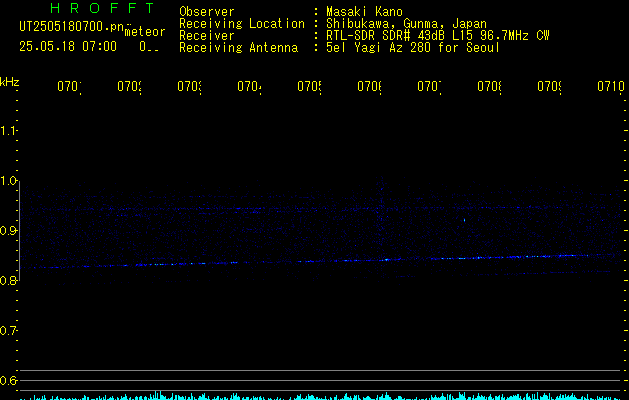This screenshot has height=400, width=629.
Task: Click the 0707 time marker
Action: tap(429, 87)
